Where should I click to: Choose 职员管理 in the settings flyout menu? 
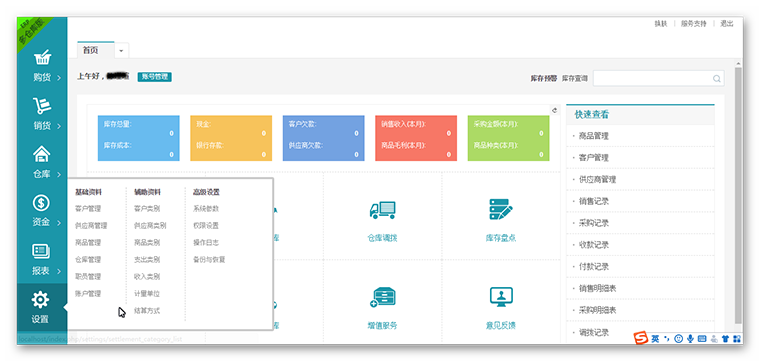coord(88,277)
